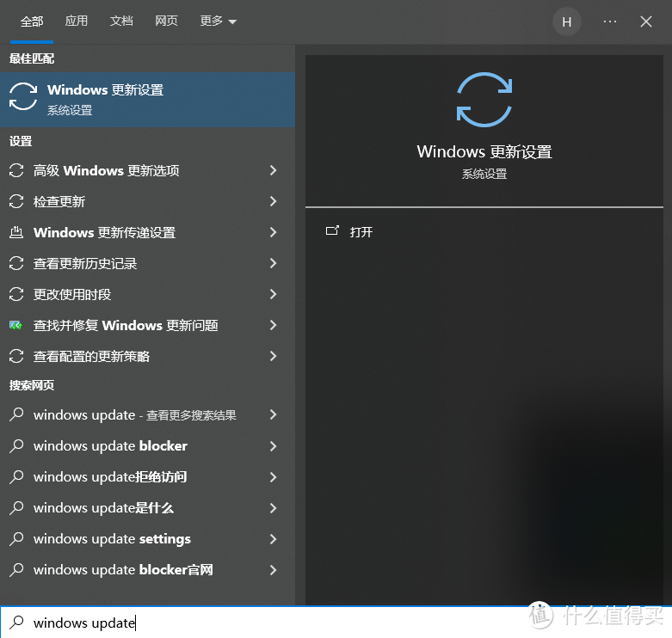Open the three-dot options menu

610,21
